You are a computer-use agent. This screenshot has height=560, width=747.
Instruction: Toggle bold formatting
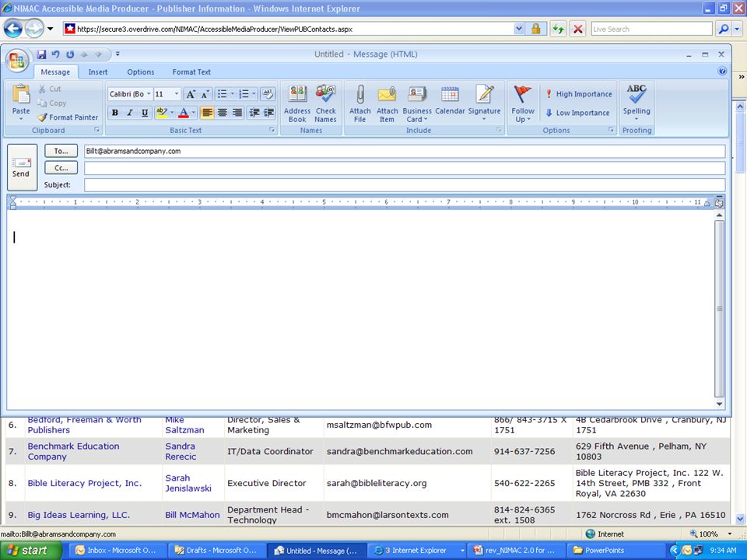(x=115, y=112)
